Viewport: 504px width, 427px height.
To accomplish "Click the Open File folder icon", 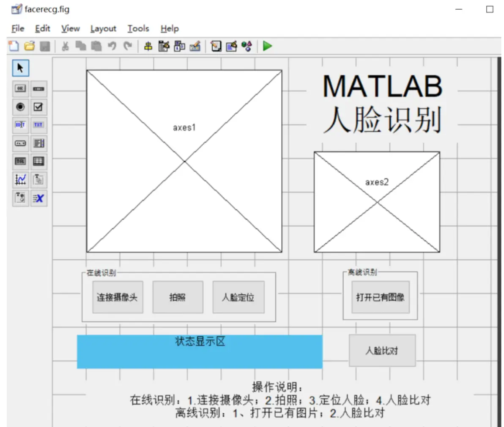I will click(29, 46).
